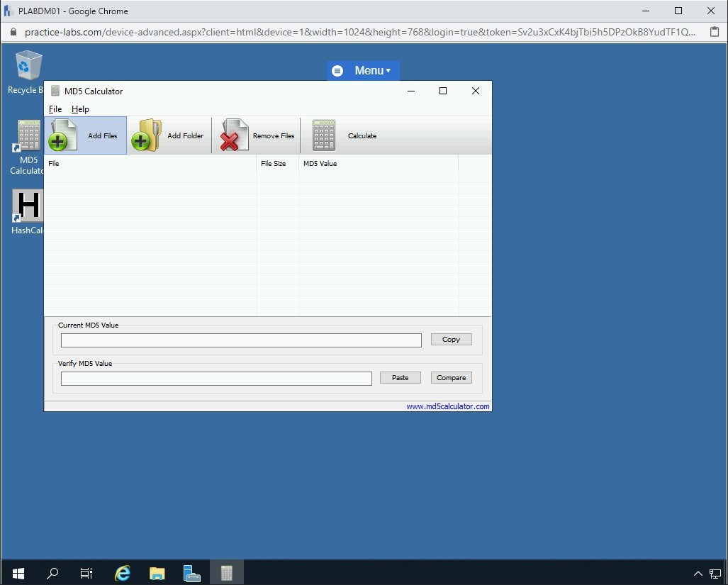Viewport: 728px width, 585px height.
Task: Select the HashCalc desktop shortcut
Action: tap(28, 206)
